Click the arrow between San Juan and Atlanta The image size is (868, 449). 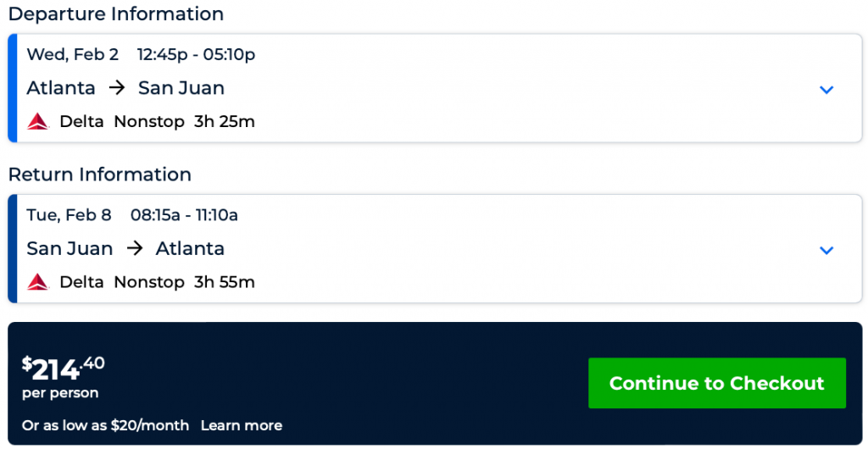point(134,249)
